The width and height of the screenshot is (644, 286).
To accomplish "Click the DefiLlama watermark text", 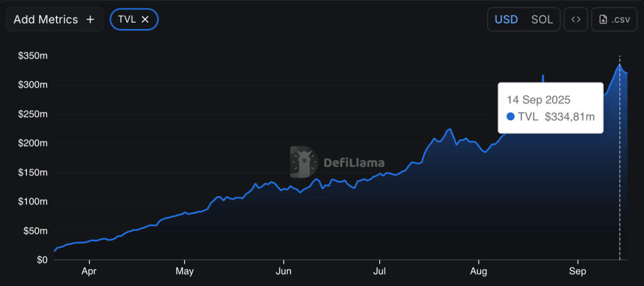I will click(x=353, y=163).
